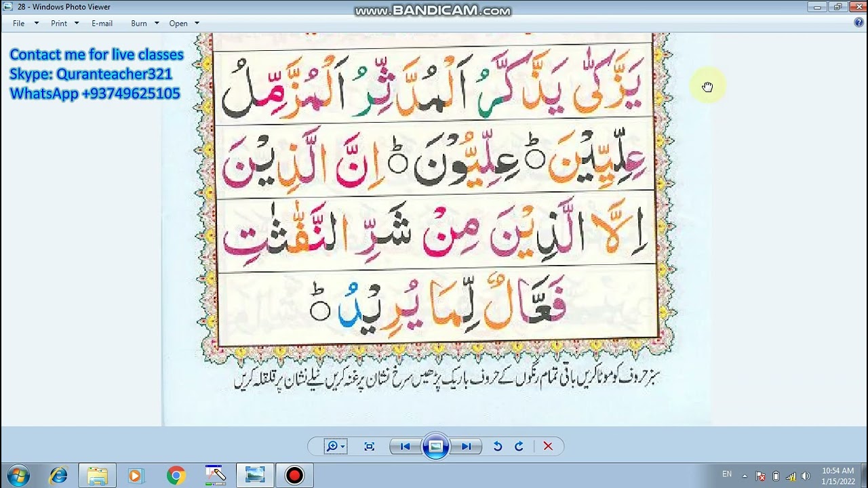
Task: Click the Photo Viewer title bar icon
Action: (7, 7)
